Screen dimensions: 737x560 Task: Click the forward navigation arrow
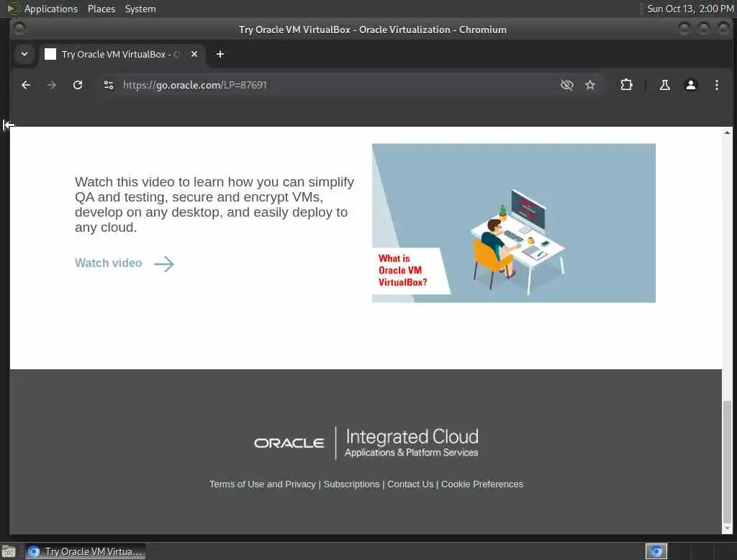click(52, 85)
